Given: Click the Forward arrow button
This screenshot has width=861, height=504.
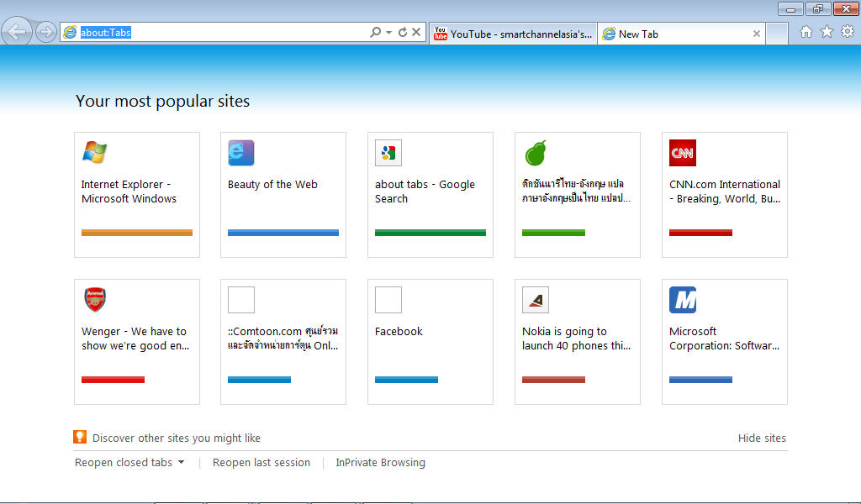Looking at the screenshot, I should [46, 32].
